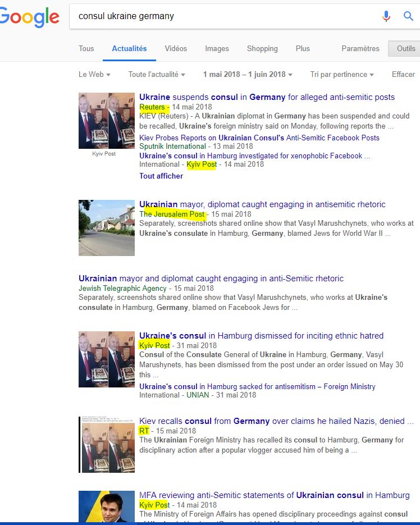This screenshot has width=420, height=525.
Task: Click the street photo thumbnail of Jerusalem Post article
Action: point(107,227)
